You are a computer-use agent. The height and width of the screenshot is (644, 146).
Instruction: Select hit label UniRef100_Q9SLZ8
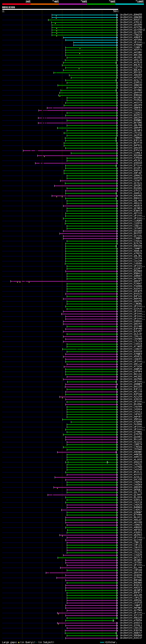click(131, 60)
